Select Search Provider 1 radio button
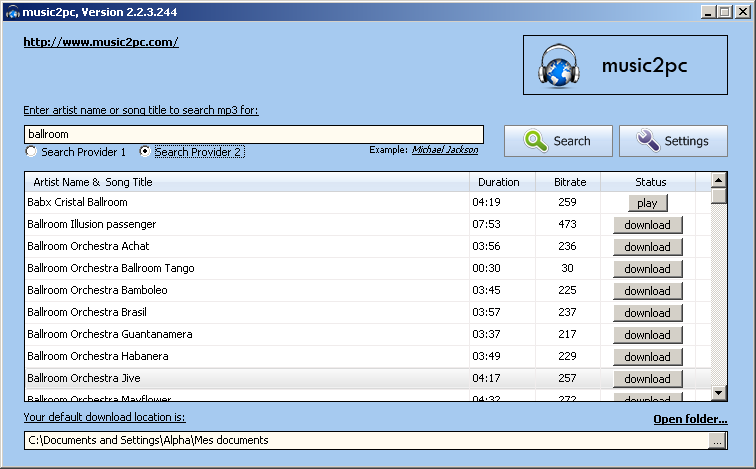This screenshot has height=469, width=756. pos(31,152)
